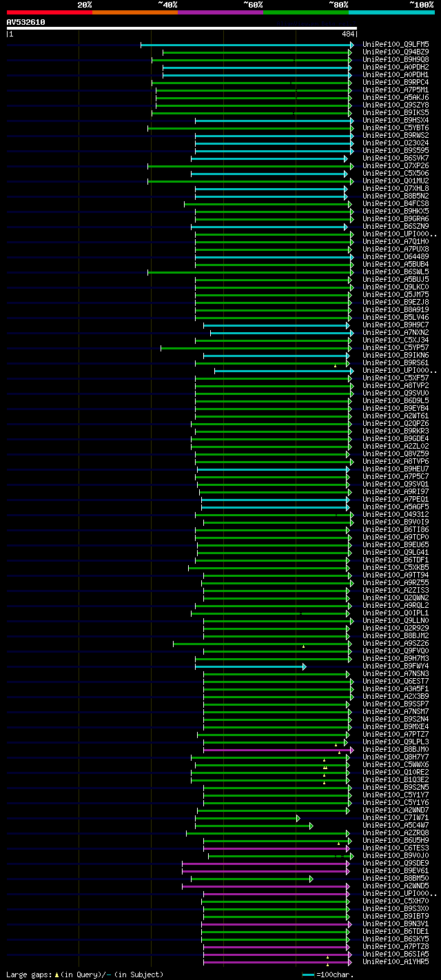This screenshot has height=980, width=441.
Task: Select the UniRef100_B9H9Q8 label
Action: click(396, 60)
